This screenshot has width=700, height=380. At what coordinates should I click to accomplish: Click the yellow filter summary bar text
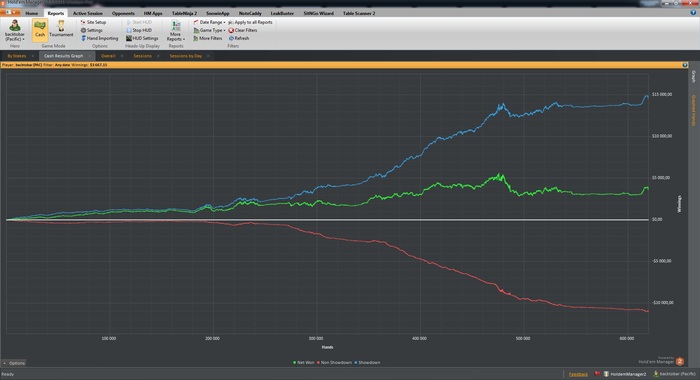pyautogui.click(x=54, y=65)
